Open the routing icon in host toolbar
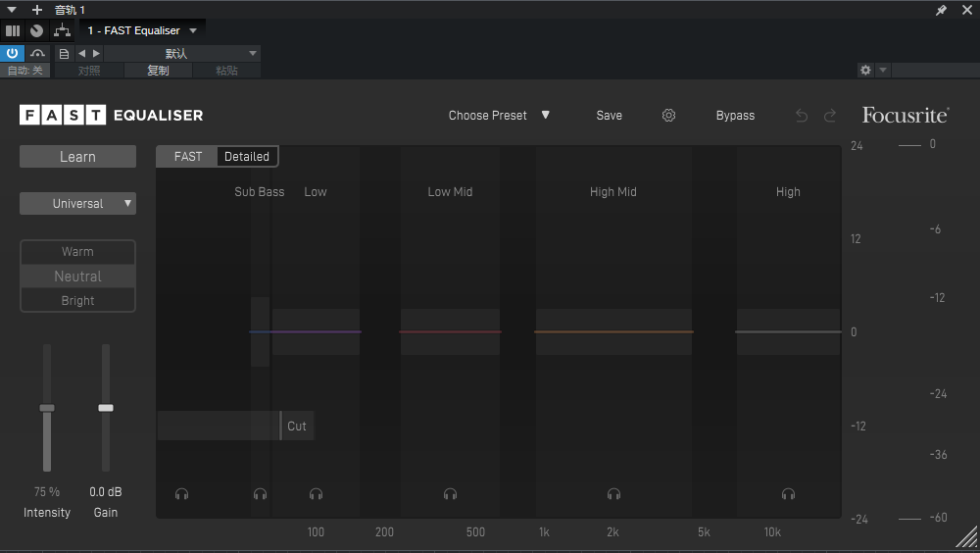Viewport: 980px width, 553px height. tap(62, 30)
